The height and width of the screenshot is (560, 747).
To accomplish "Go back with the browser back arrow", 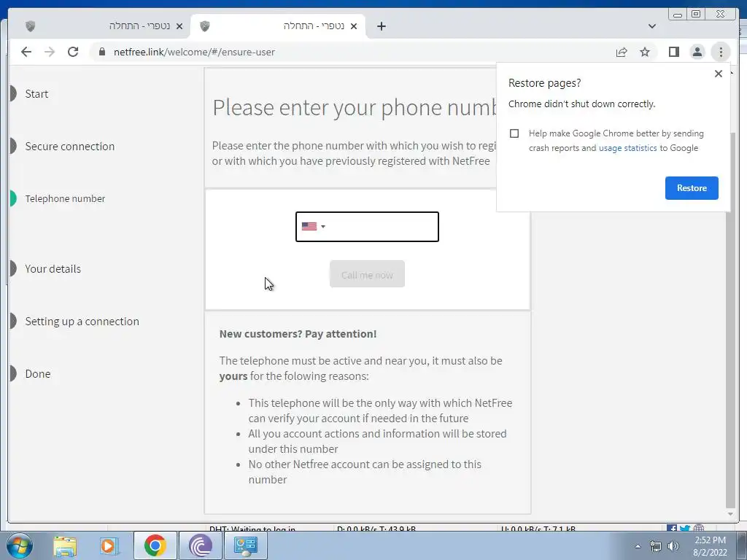I will [x=26, y=52].
